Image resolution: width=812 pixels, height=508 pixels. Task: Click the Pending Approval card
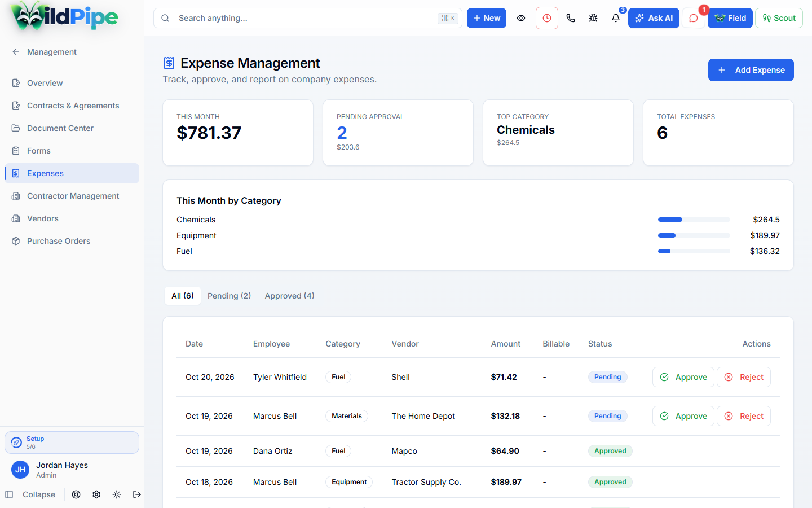398,133
